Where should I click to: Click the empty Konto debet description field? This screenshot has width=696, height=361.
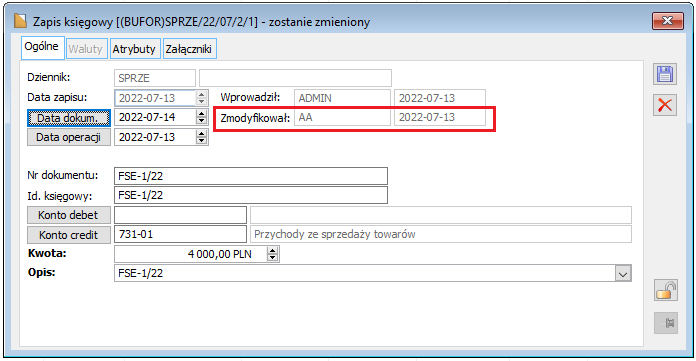coord(441,215)
